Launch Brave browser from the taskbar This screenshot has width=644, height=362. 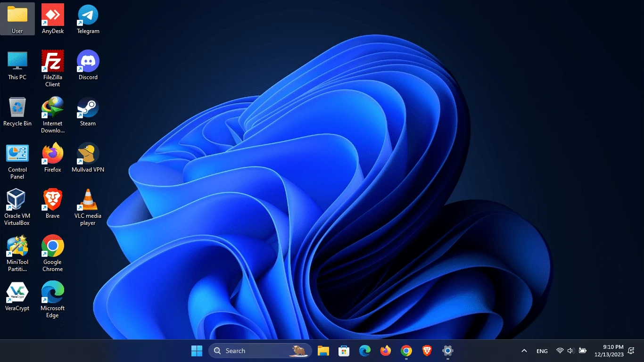coord(426,351)
